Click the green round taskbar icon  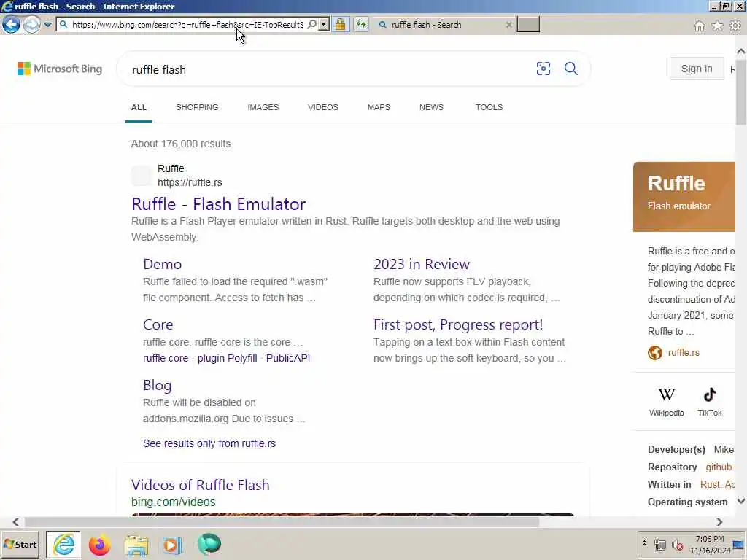209,544
